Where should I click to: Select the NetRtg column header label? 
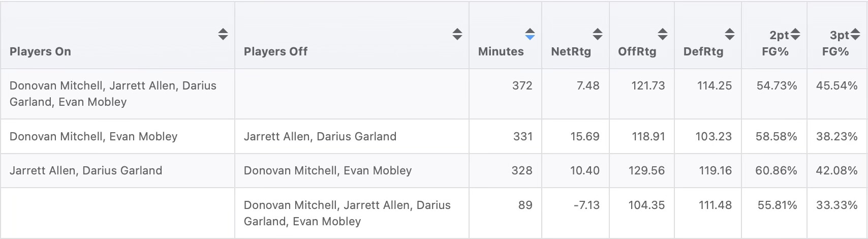[x=571, y=51]
